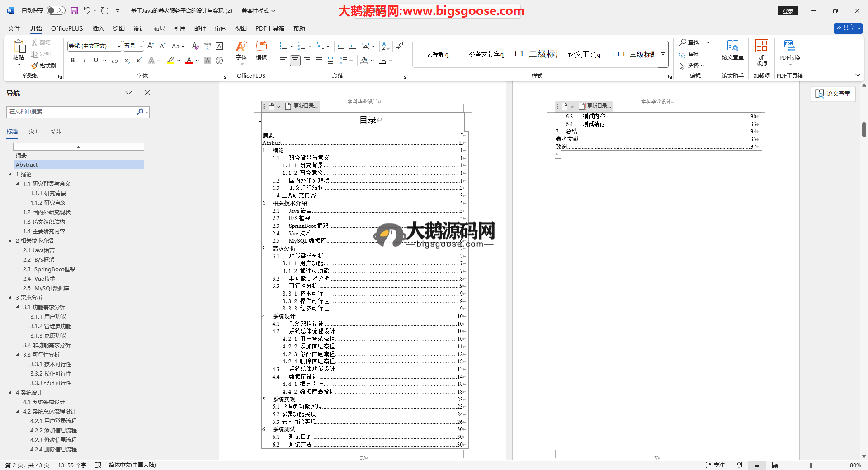Switch to the 页面 tab in navigation pane
The width and height of the screenshot is (868, 470).
(x=34, y=132)
